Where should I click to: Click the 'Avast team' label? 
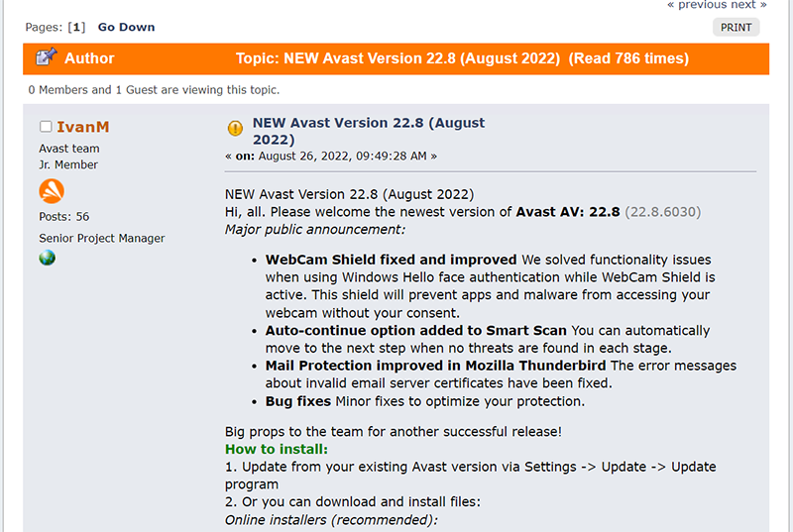pos(69,149)
